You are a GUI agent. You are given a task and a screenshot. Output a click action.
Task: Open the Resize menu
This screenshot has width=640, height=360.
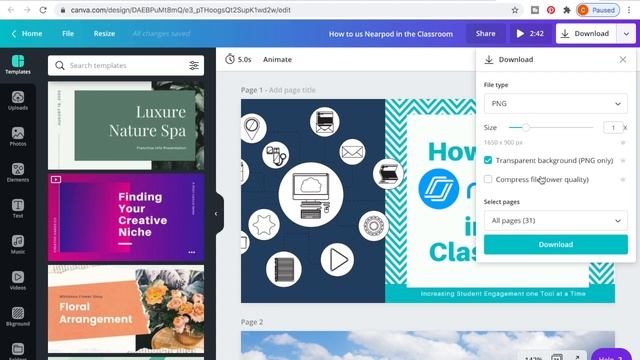pyautogui.click(x=104, y=33)
